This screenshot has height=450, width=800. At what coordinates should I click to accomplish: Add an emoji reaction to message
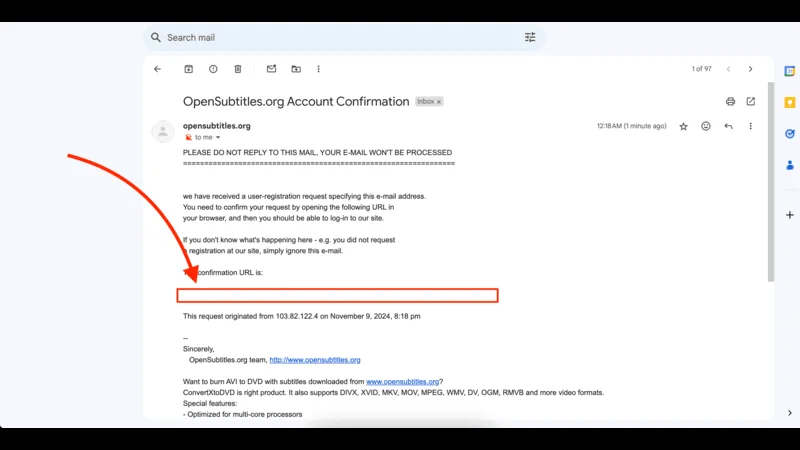pyautogui.click(x=706, y=126)
